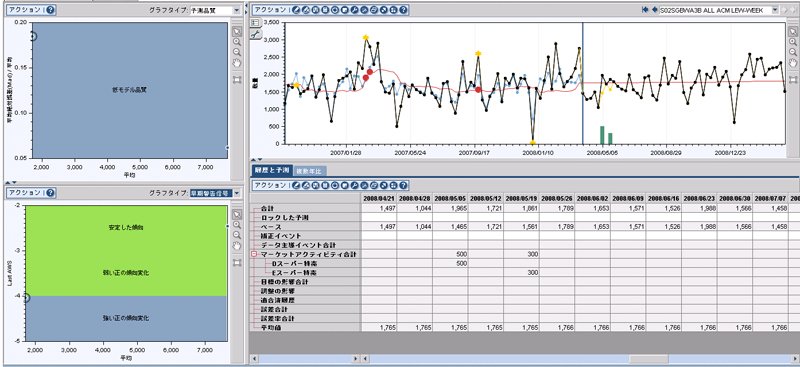The height and width of the screenshot is (367, 800).
Task: Toggle the legend list button left of the chart
Action: pyautogui.click(x=255, y=22)
